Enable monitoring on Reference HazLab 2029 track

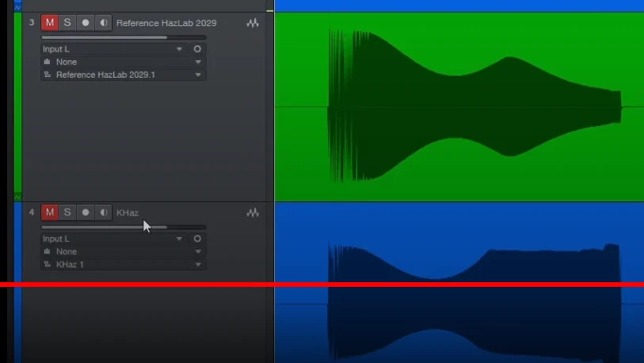(x=103, y=23)
